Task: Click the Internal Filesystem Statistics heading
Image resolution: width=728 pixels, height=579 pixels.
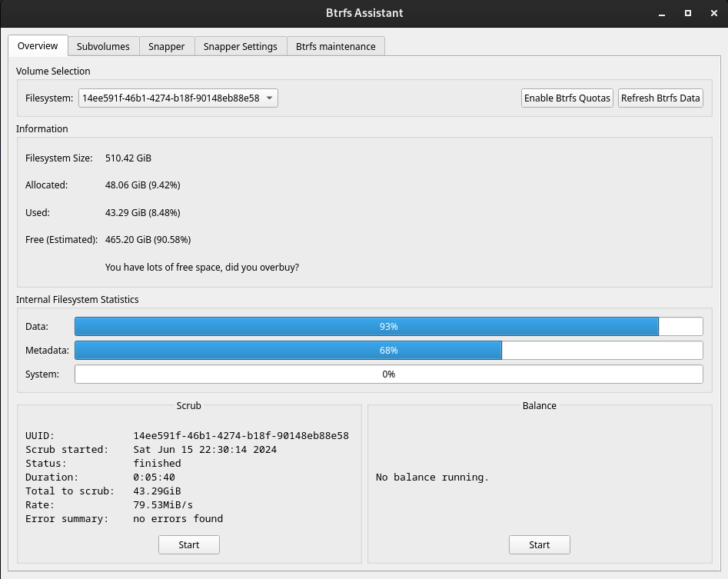Action: pos(77,299)
